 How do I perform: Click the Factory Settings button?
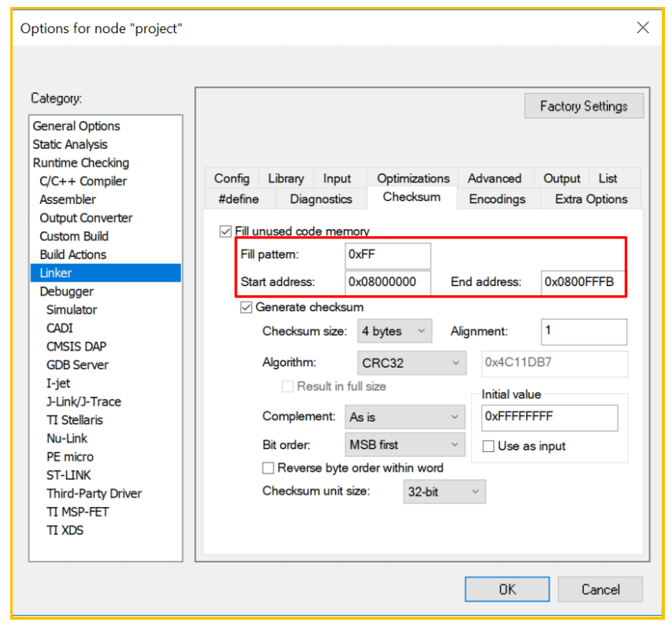[584, 106]
